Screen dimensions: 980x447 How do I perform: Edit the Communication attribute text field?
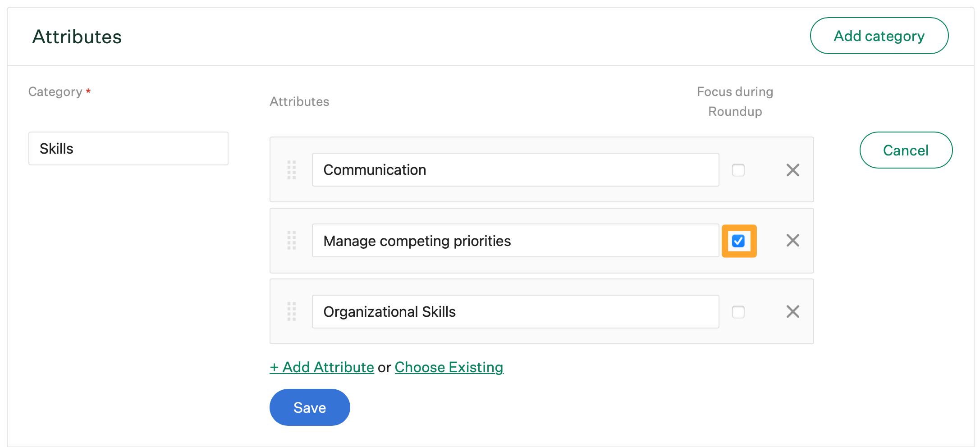515,170
